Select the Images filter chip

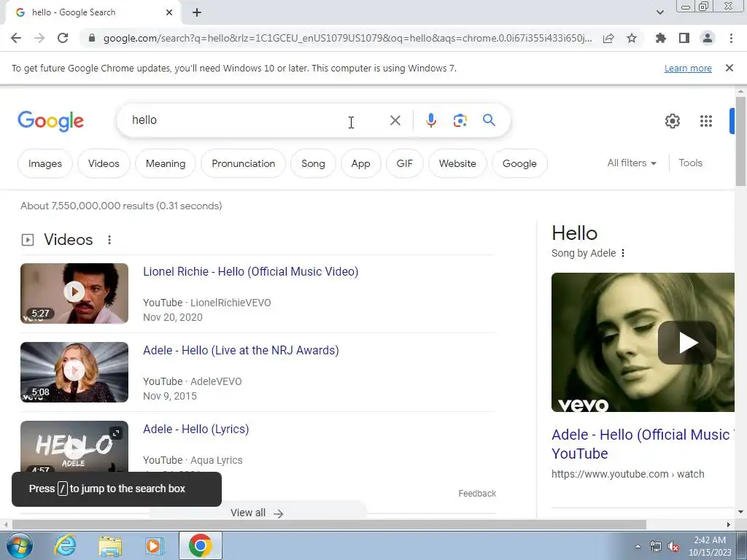pos(45,163)
